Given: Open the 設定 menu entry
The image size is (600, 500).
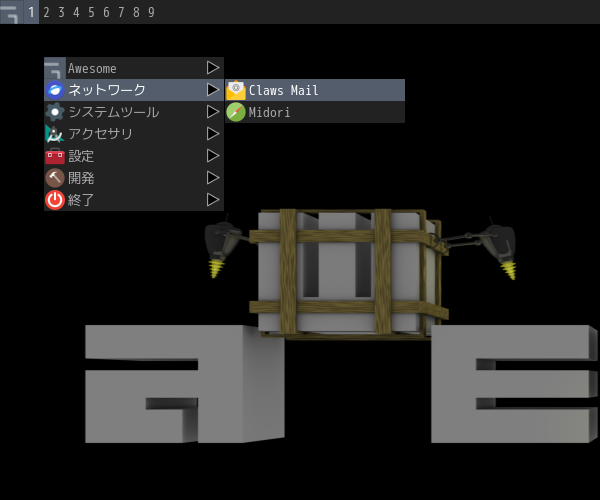Looking at the screenshot, I should coord(134,156).
